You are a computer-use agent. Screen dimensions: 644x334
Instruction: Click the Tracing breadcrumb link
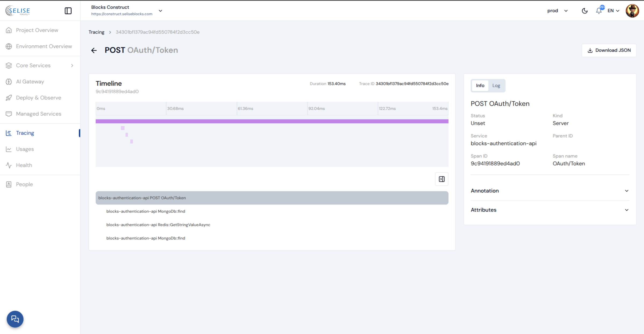(x=96, y=32)
